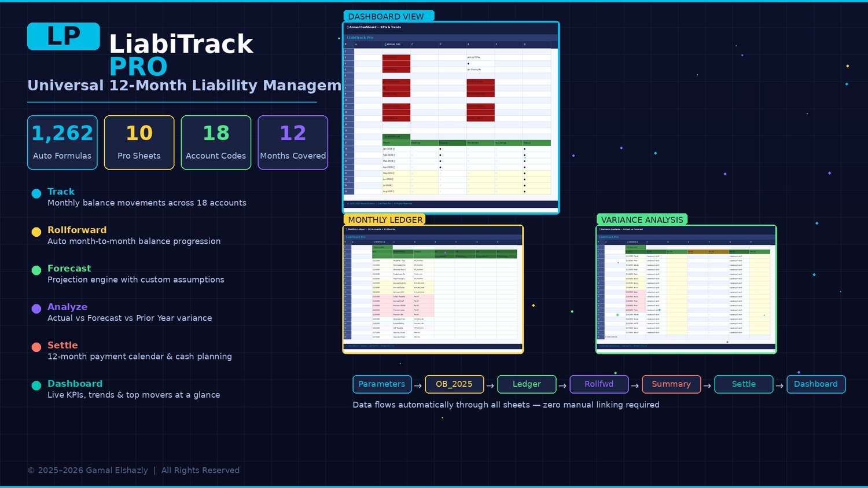Click the Forecast feature heading

click(69, 269)
